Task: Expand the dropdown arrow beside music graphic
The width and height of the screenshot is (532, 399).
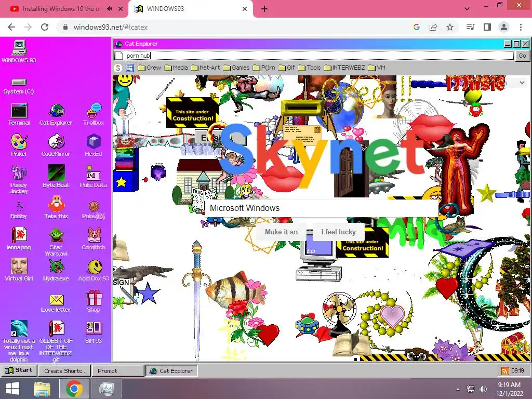Action: click(x=522, y=83)
